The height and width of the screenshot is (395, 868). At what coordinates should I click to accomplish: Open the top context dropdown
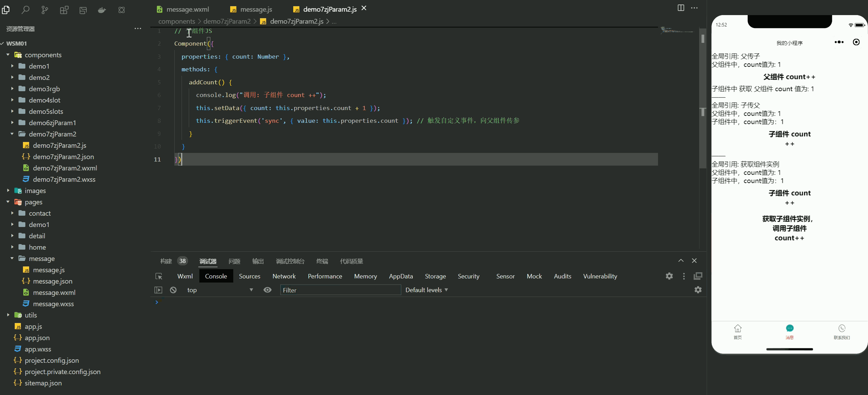tap(219, 290)
